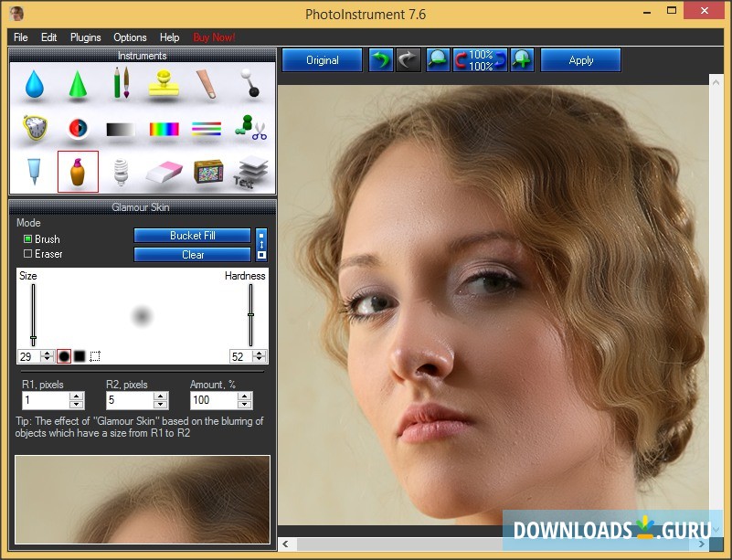Select the Liquify melting clock tool
Viewport: 732px width, 560px height.
coord(36,127)
